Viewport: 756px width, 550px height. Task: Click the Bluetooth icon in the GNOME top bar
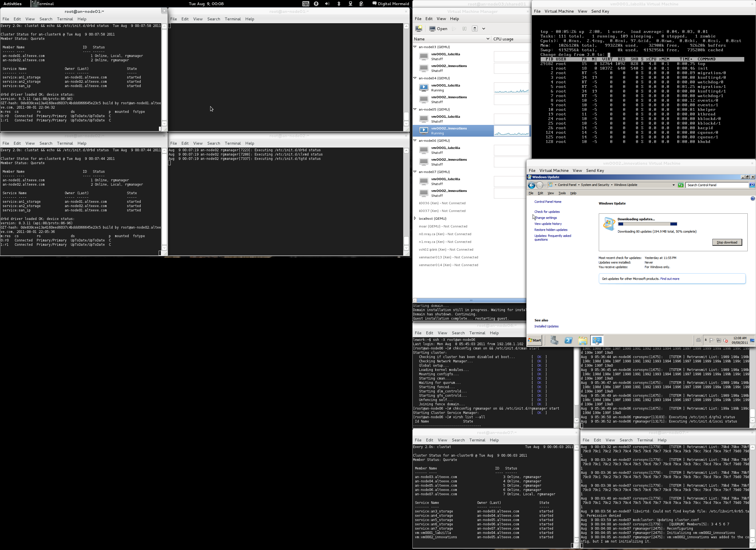tap(339, 4)
